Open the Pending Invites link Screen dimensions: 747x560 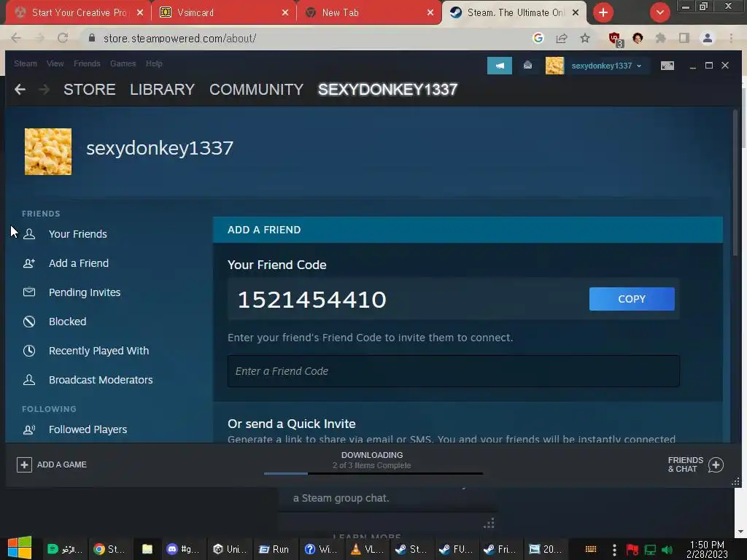point(85,292)
